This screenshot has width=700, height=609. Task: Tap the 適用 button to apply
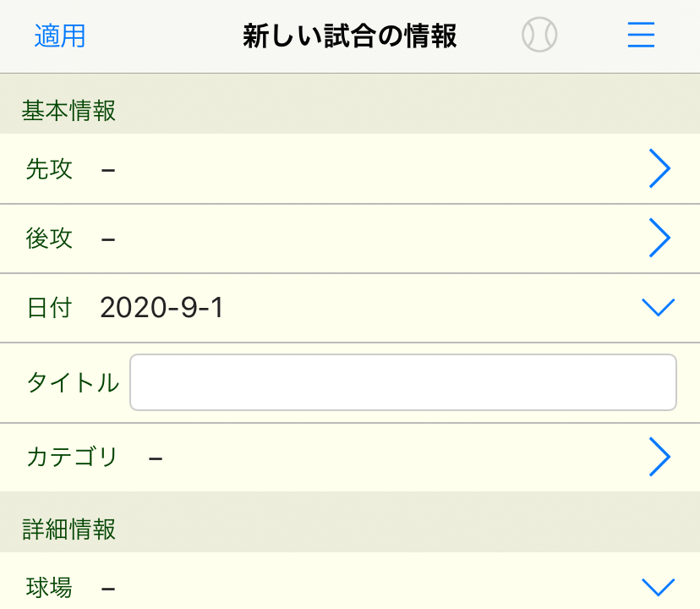(60, 36)
